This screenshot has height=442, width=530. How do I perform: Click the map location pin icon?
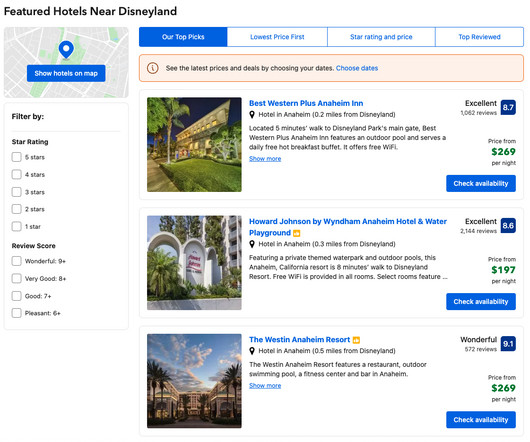(66, 50)
